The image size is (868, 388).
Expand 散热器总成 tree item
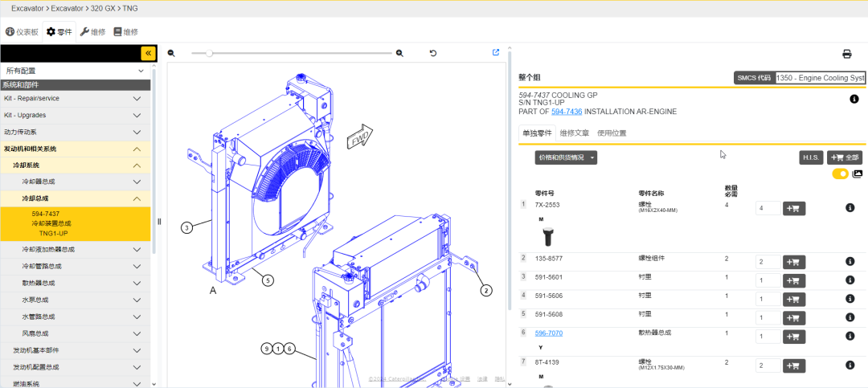(76, 284)
